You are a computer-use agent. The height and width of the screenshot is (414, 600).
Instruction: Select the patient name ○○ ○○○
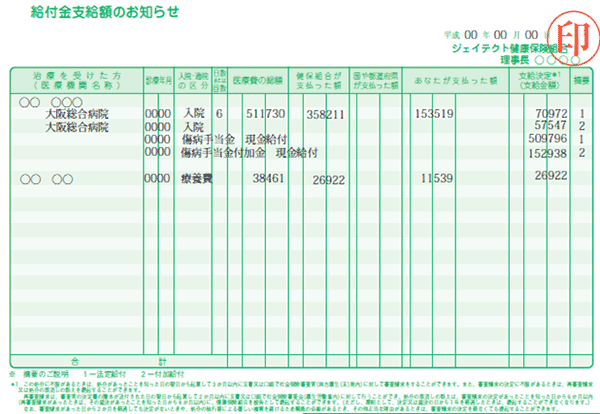(x=51, y=102)
